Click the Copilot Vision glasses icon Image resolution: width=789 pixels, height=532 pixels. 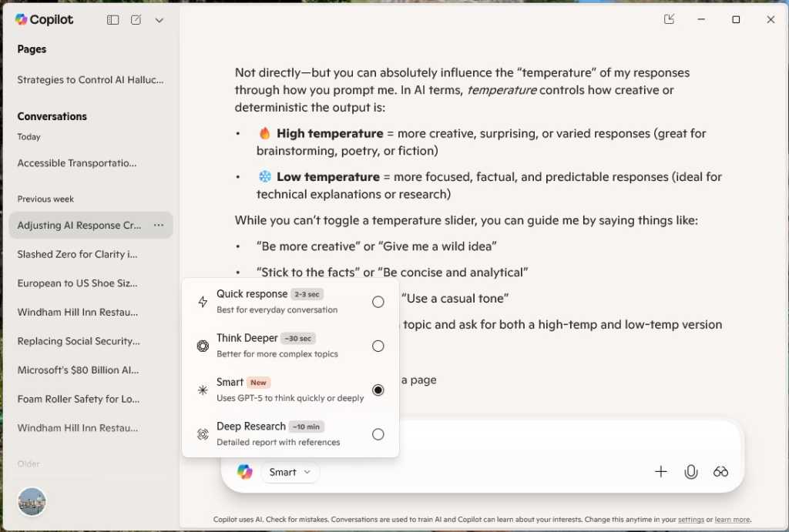point(720,472)
